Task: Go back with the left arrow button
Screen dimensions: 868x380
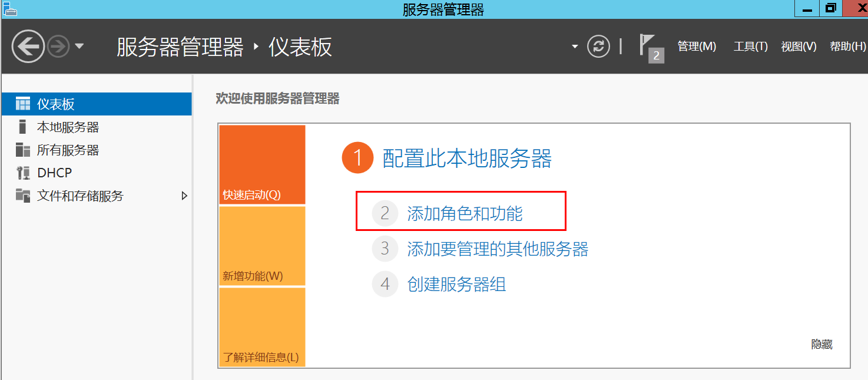Action: click(x=28, y=46)
